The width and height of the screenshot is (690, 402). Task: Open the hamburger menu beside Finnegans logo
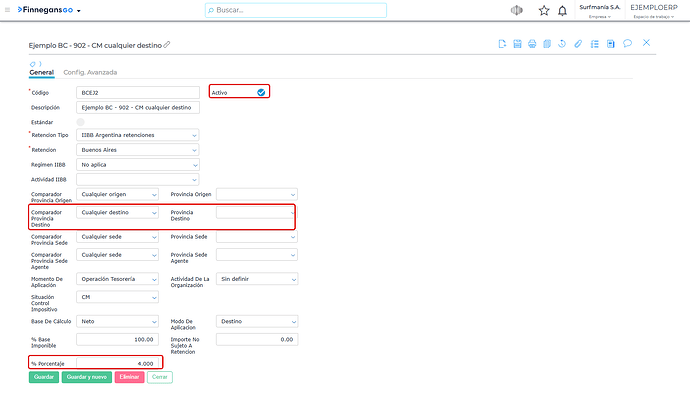[7, 10]
